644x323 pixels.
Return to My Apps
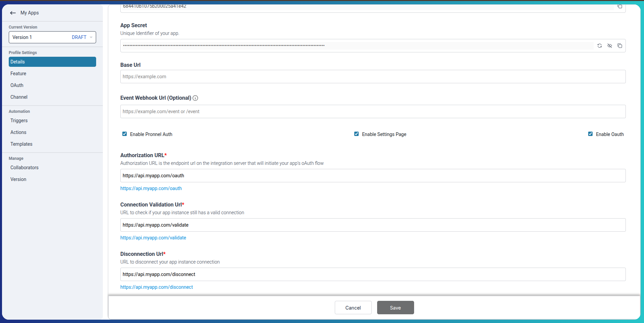click(30, 13)
